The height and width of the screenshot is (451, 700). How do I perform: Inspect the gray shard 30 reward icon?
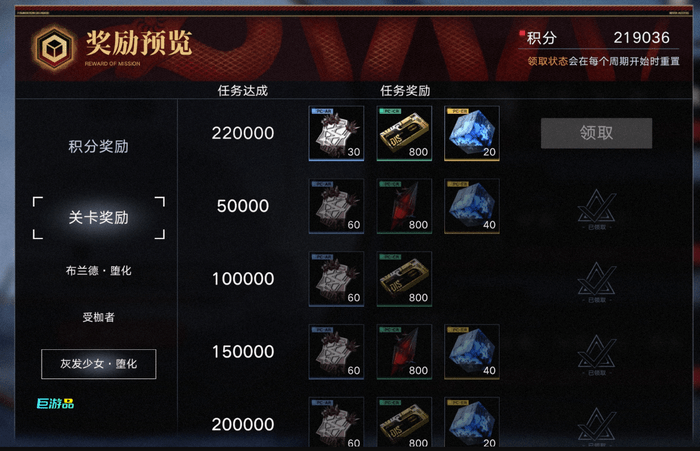[336, 133]
